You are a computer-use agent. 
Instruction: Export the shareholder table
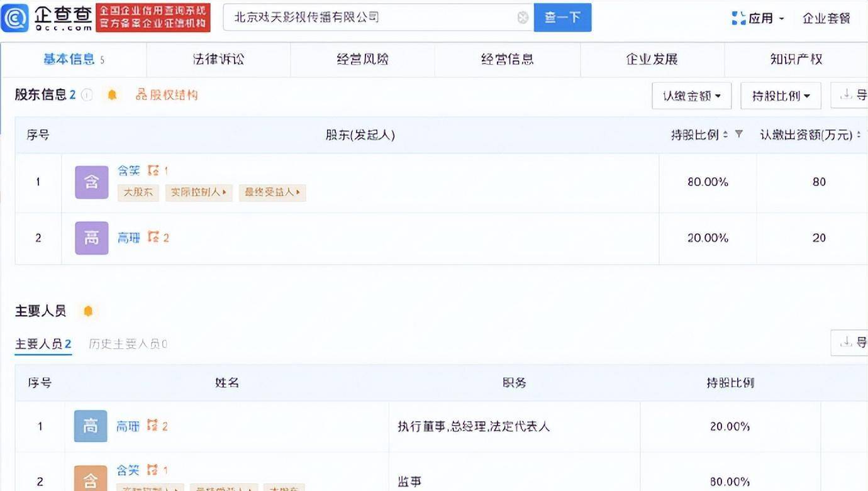[850, 96]
